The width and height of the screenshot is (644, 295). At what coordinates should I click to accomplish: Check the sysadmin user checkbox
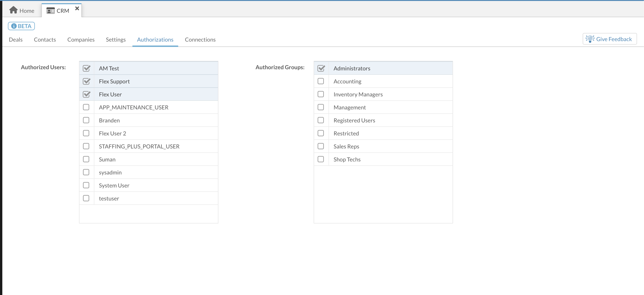coord(86,172)
